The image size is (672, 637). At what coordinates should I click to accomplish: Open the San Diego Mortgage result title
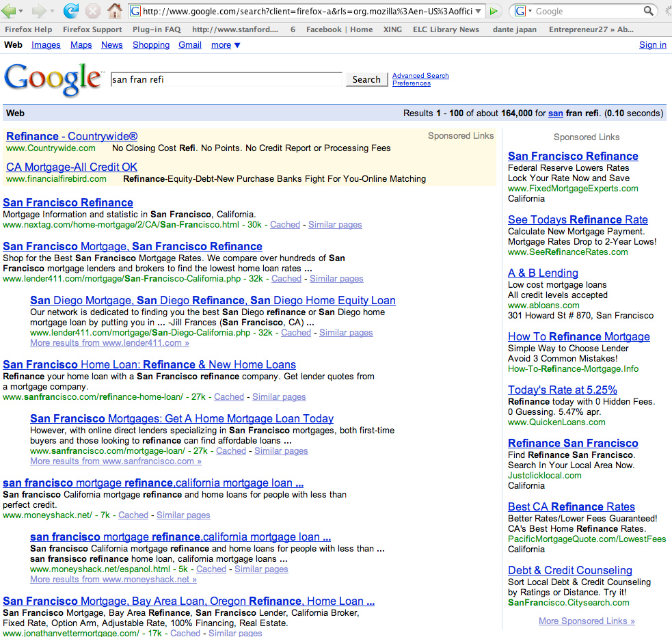tap(213, 300)
